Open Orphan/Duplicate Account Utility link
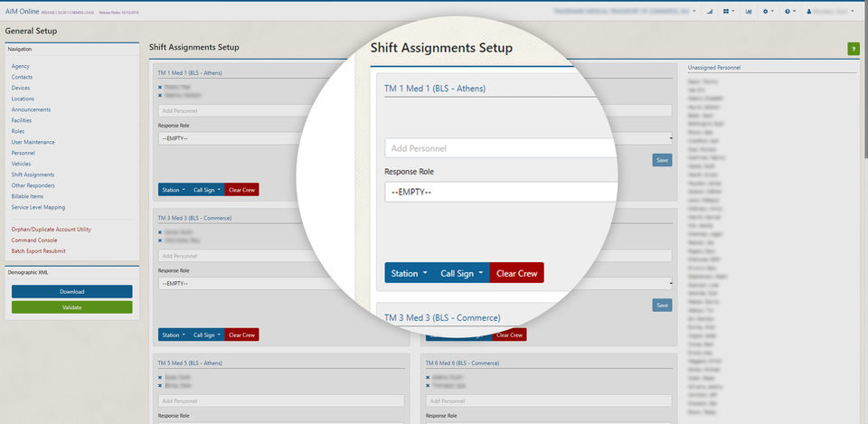Viewport: 868px width, 424px height. pos(52,229)
